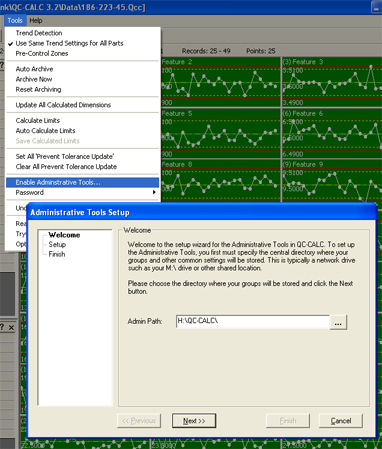This screenshot has width=382, height=449.
Task: Click the Administrative Tools Setup title bar
Action: coord(202,212)
